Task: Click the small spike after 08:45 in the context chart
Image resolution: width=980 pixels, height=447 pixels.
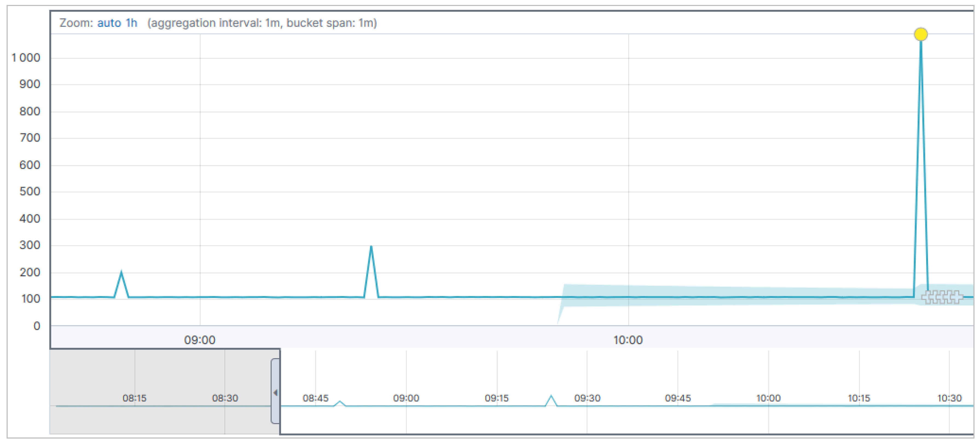Action: coord(340,402)
